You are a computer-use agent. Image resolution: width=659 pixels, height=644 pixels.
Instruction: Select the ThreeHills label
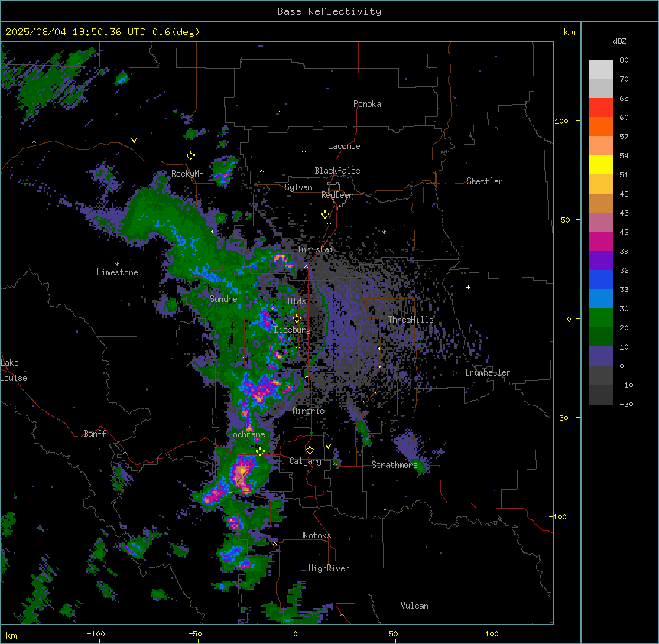(x=411, y=320)
